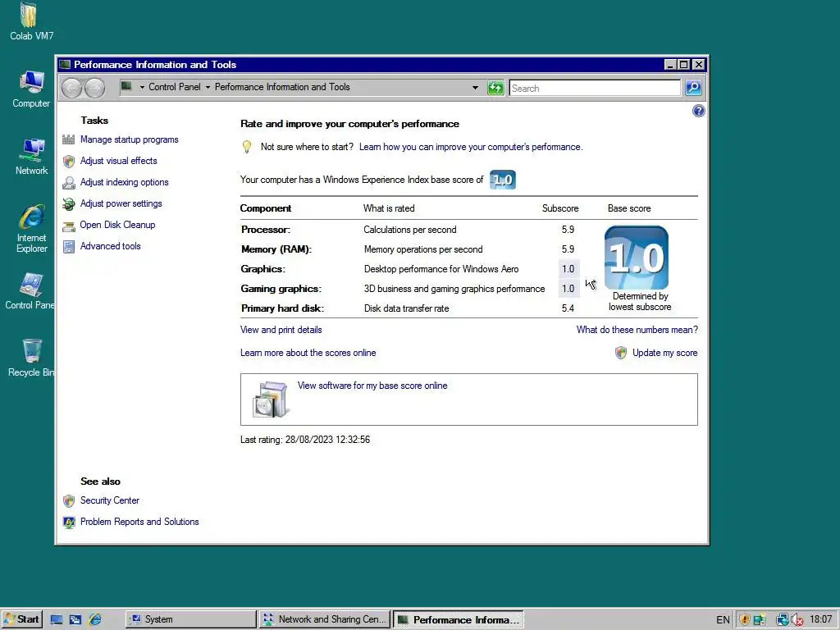Click Control Panel in the breadcrumb

click(175, 87)
